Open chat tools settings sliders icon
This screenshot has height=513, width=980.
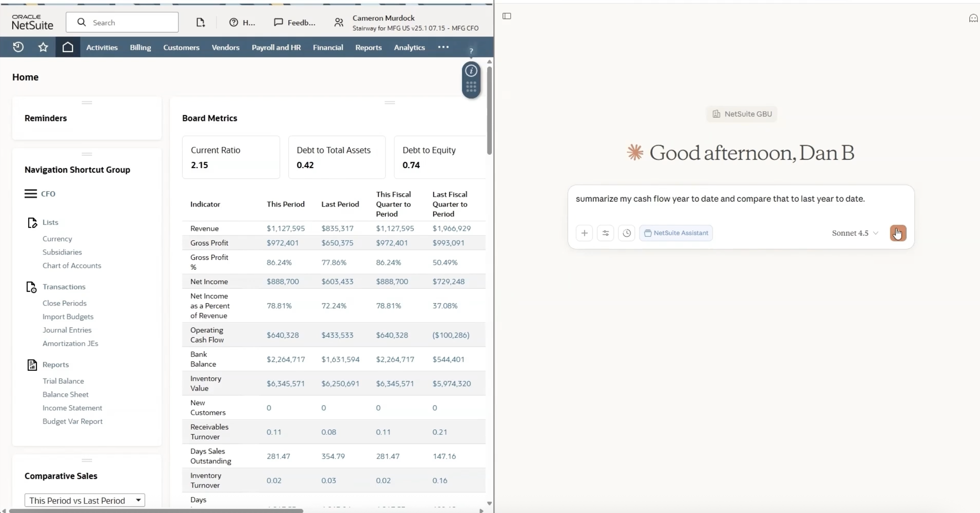coord(605,233)
